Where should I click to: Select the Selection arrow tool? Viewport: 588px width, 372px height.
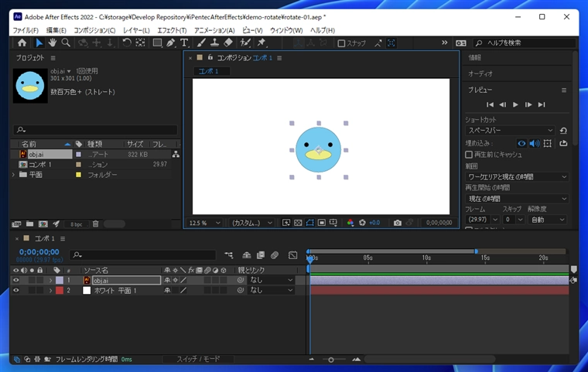pos(39,43)
